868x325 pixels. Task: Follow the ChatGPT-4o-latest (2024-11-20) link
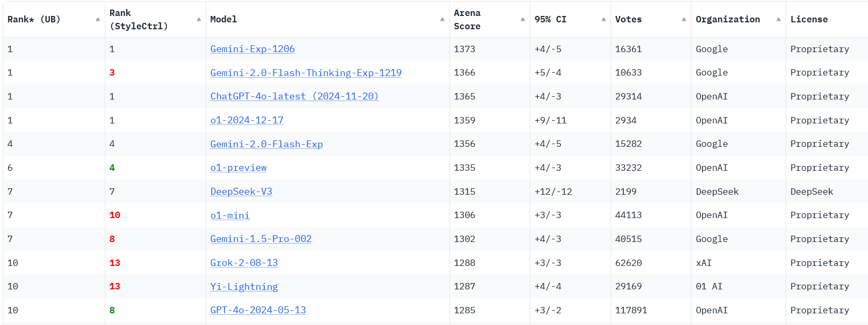tap(294, 96)
